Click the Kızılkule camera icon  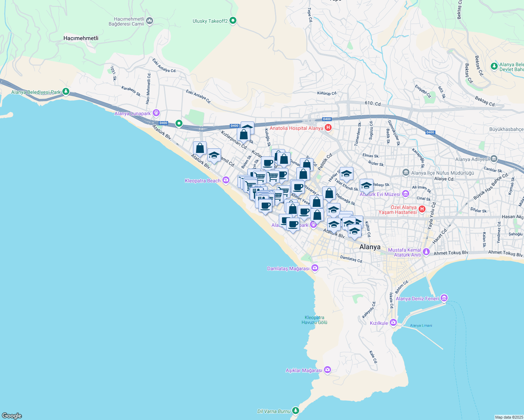393,322
